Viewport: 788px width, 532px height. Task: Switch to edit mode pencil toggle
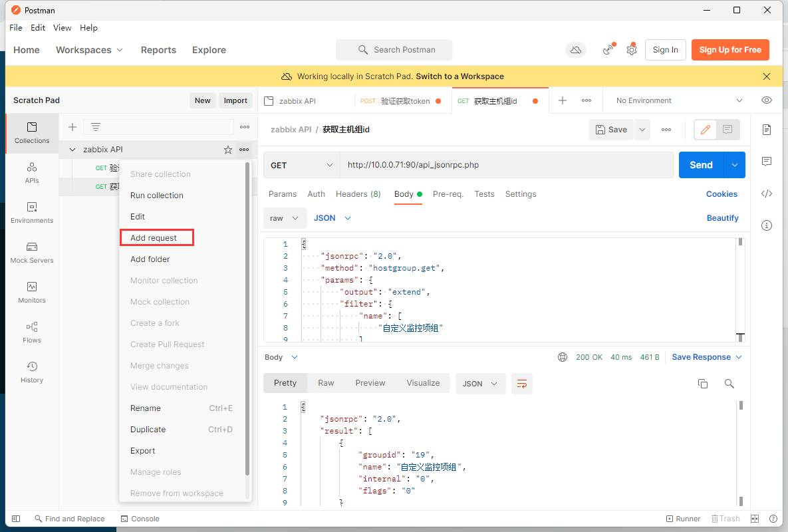[705, 130]
